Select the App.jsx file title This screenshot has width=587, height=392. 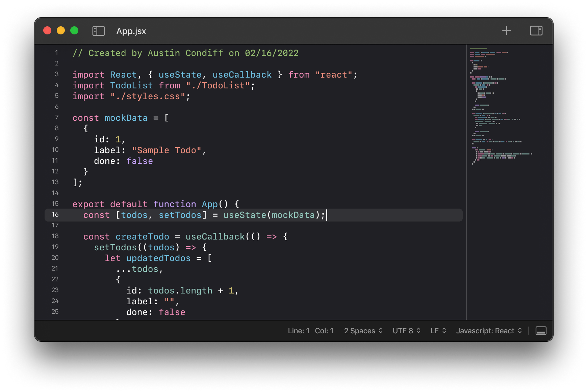tap(131, 31)
